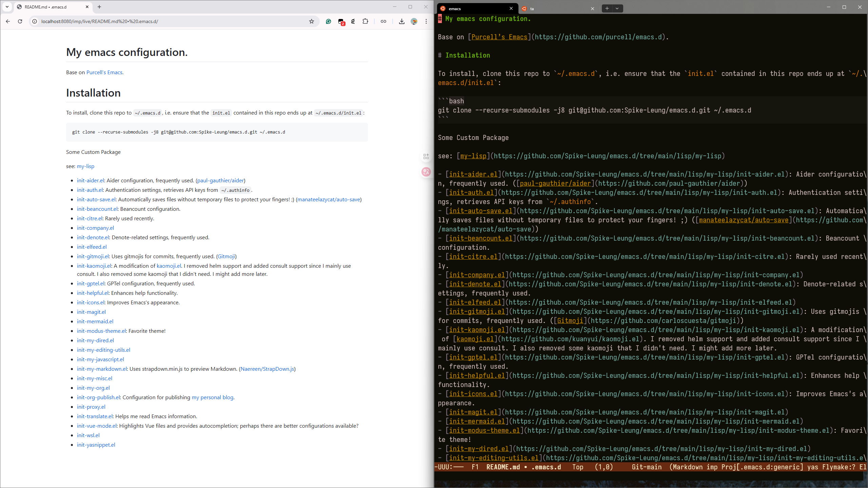
Task: Open the extension with the red 2 badge
Action: pos(341,22)
